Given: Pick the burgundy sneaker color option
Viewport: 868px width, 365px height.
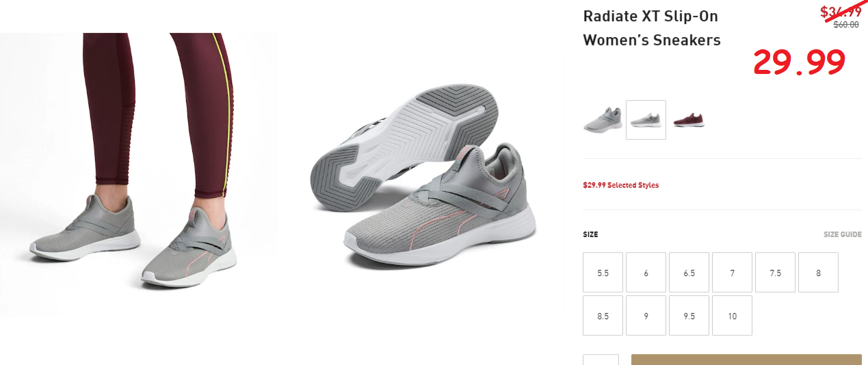Looking at the screenshot, I should 689,120.
